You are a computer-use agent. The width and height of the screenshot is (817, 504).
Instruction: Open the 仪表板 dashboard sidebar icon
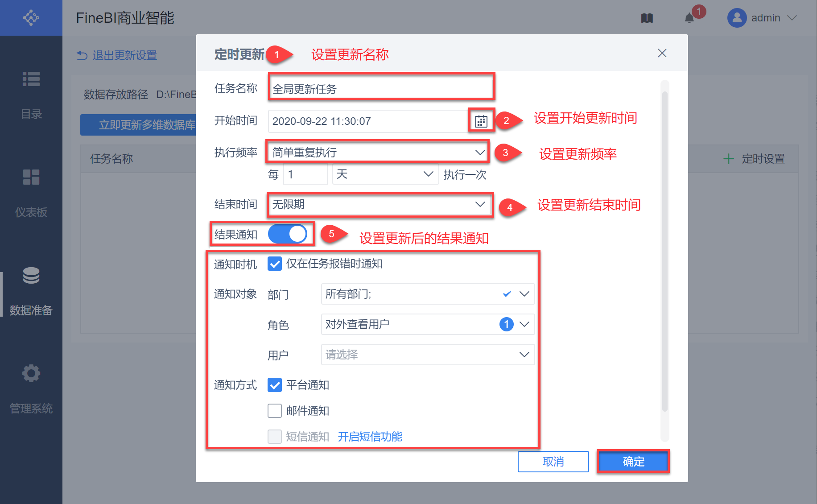click(31, 177)
